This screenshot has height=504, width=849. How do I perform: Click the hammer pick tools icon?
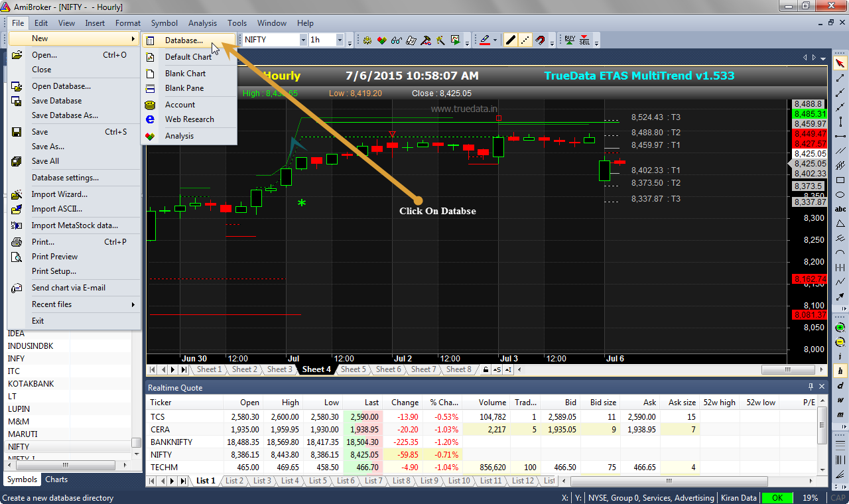(x=426, y=40)
